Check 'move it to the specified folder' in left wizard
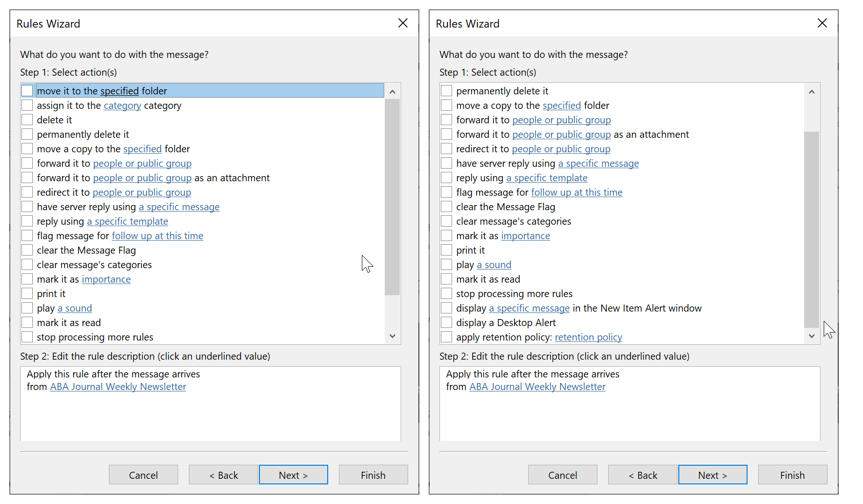This screenshot has height=504, width=863. (x=27, y=91)
